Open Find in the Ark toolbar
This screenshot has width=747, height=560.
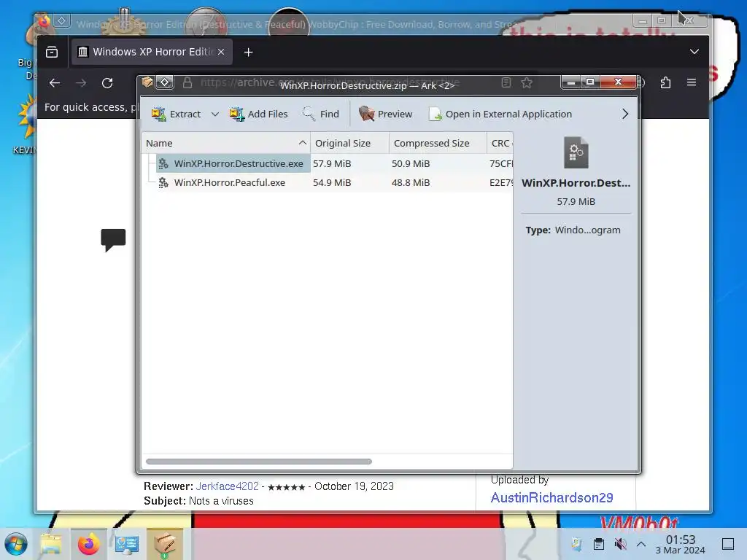pos(321,114)
